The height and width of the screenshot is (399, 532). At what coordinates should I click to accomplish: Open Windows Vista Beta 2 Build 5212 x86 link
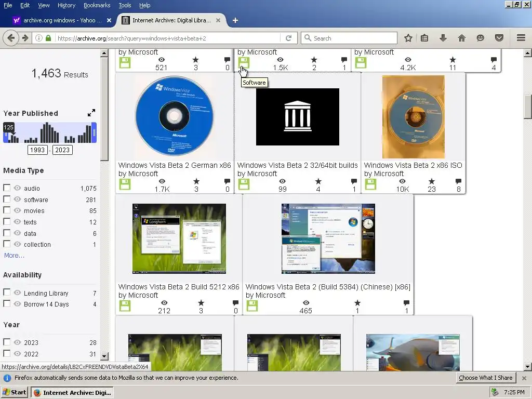tap(179, 287)
